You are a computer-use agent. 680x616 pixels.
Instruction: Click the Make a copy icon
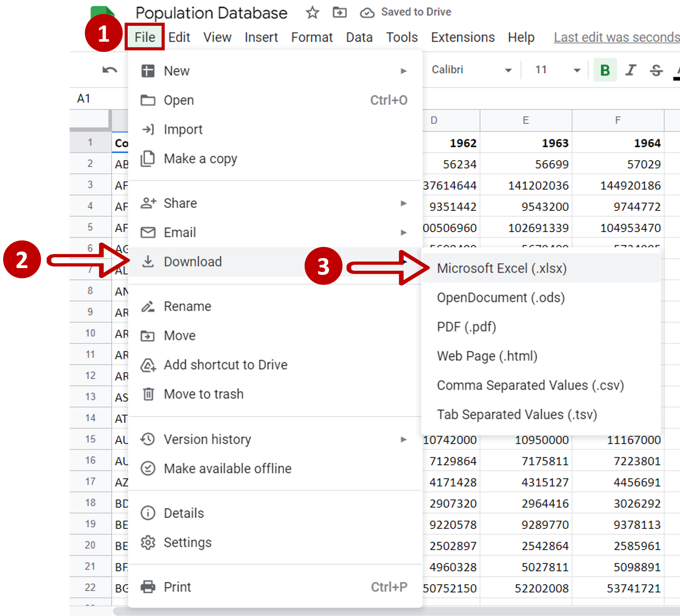click(148, 159)
